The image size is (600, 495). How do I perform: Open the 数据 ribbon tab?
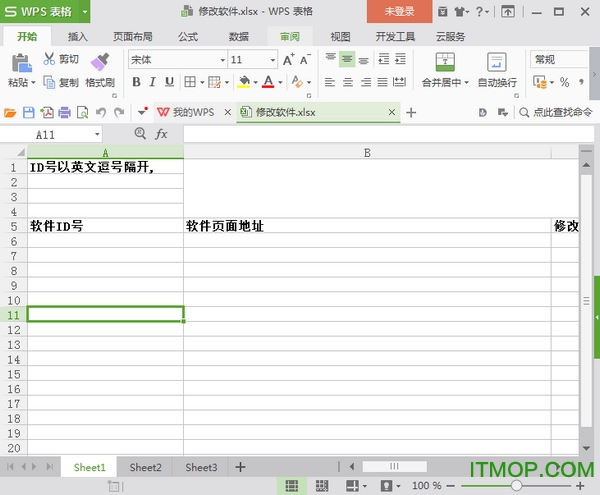pos(238,37)
